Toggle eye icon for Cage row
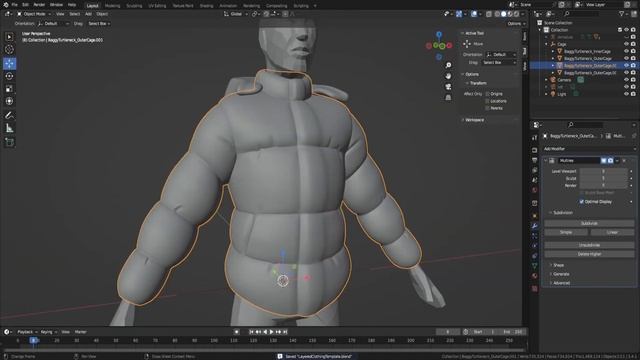Viewport: 640px width, 360px height. [626, 44]
